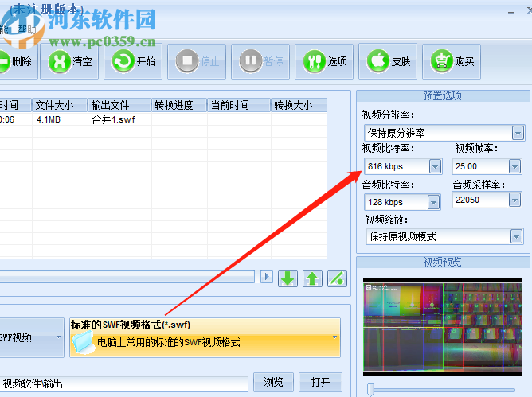Image resolution: width=532 pixels, height=397 pixels.
Task: Open the 视频帧率 25.00 dropdown
Action: (x=514, y=166)
